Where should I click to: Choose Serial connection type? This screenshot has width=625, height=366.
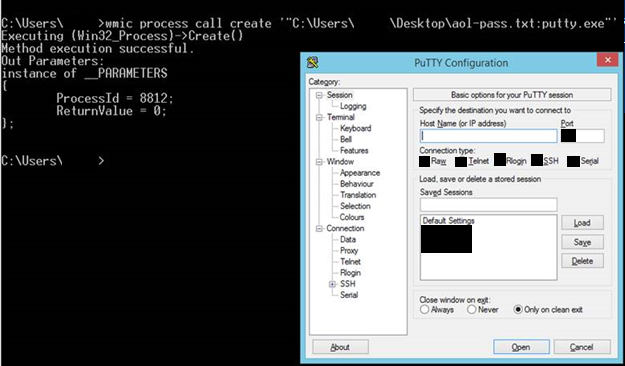click(583, 161)
